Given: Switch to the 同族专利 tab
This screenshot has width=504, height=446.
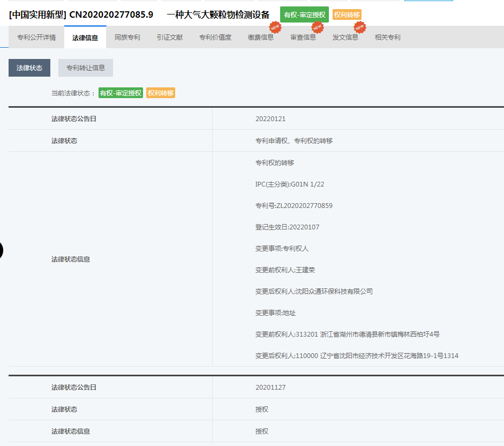Looking at the screenshot, I should coord(127,38).
